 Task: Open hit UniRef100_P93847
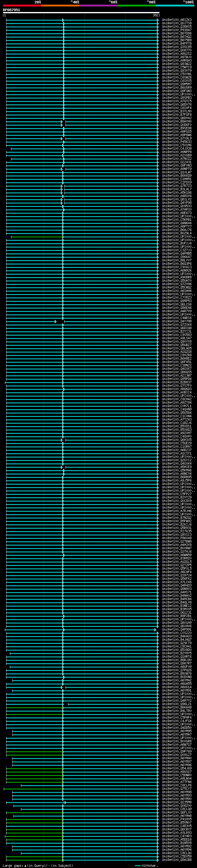pyautogui.click(x=177, y=30)
